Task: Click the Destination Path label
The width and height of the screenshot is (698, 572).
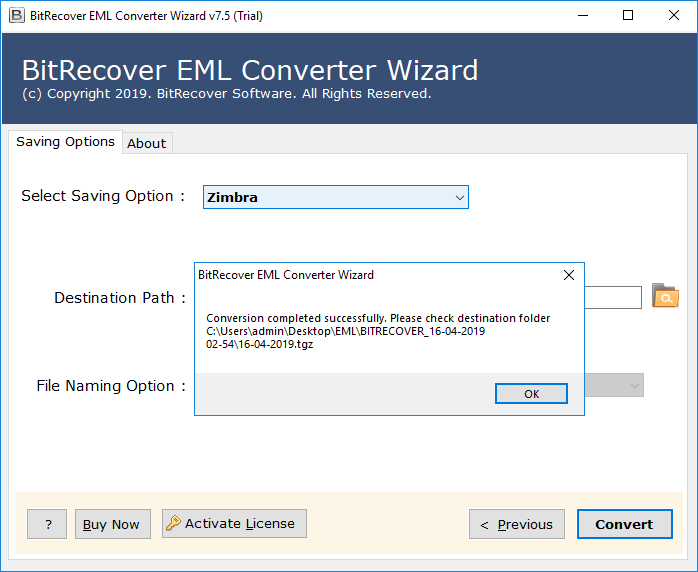Action: click(x=120, y=297)
